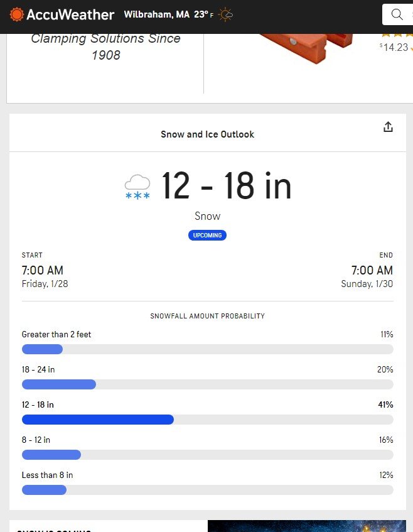Click the orange clamp product image ad
Screen dimensions: 413x532
coord(307,48)
